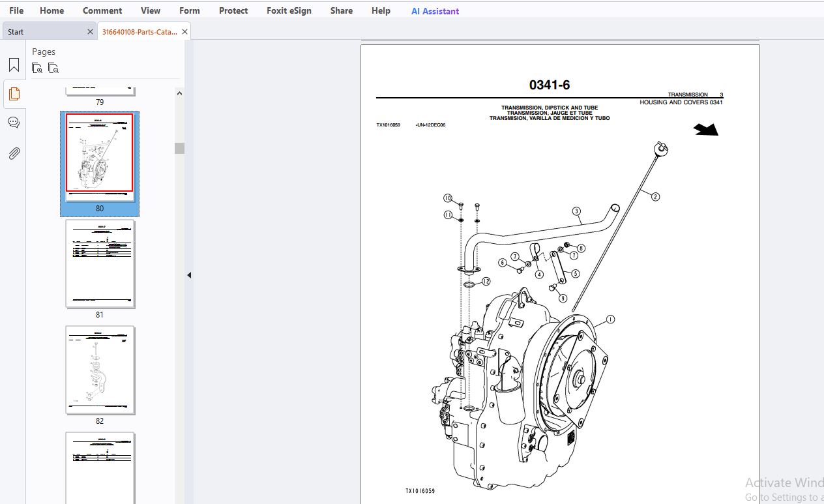Open the Help ribbon tab
This screenshot has width=824, height=504.
(381, 10)
